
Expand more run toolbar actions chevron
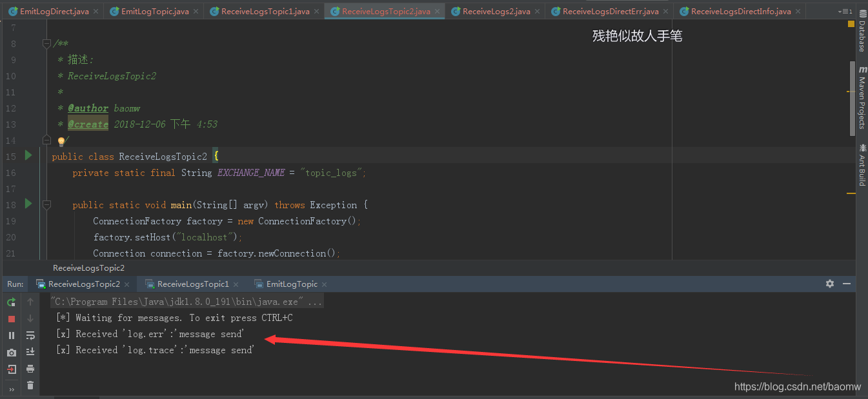point(11,389)
